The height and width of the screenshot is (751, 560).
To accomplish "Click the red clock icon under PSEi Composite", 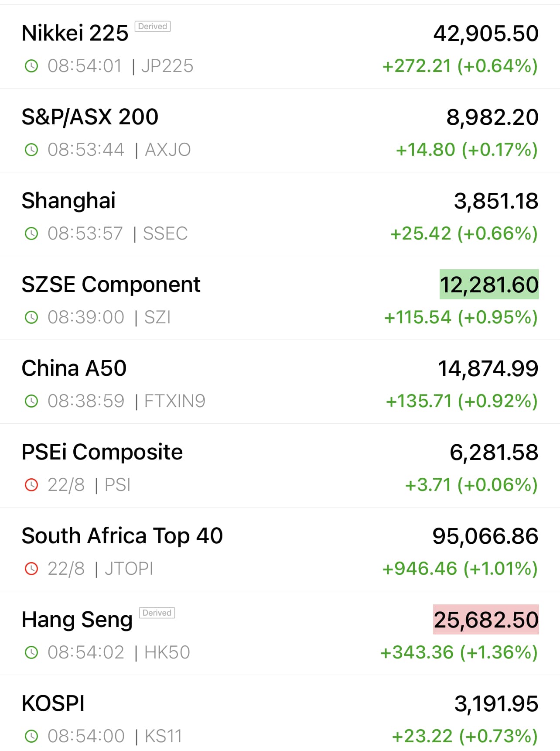I will tap(31, 485).
